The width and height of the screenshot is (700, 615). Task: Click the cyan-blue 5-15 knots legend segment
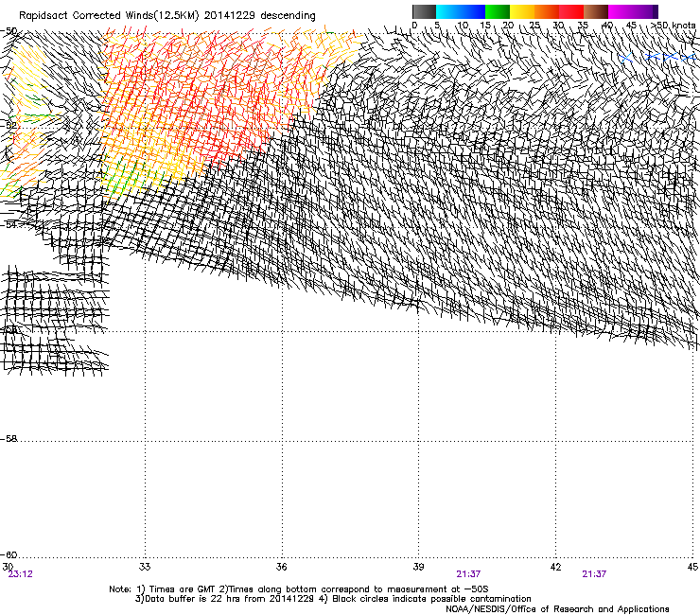461,11
